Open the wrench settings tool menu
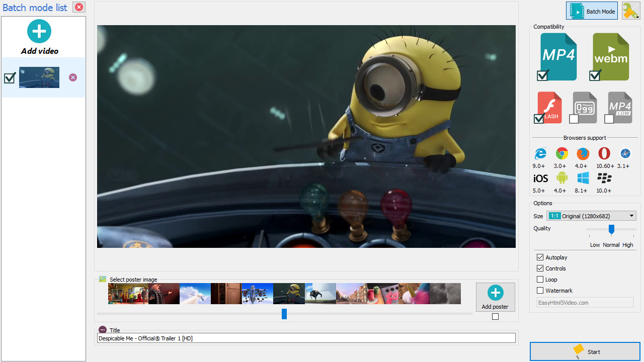Screen dimensions: 644x362 [x=630, y=11]
